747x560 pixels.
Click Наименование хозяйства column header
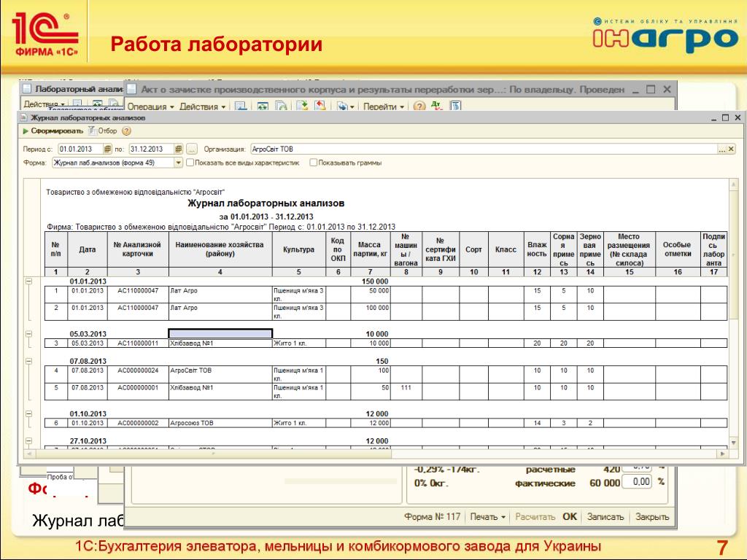coord(220,249)
